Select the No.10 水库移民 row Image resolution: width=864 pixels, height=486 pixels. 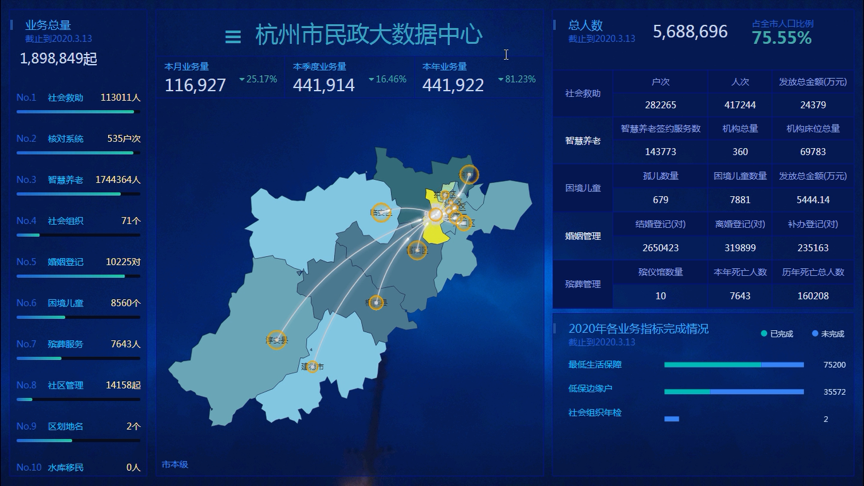click(x=78, y=467)
